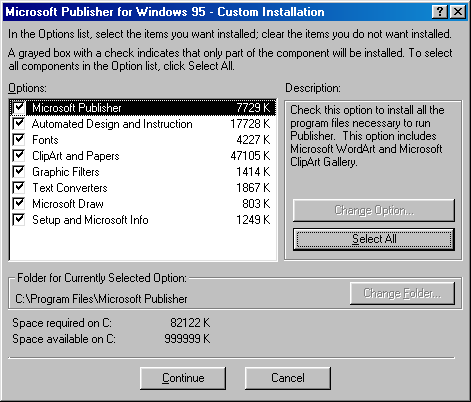Click the 1249 K size value
The width and height of the screenshot is (471, 402).
[253, 220]
